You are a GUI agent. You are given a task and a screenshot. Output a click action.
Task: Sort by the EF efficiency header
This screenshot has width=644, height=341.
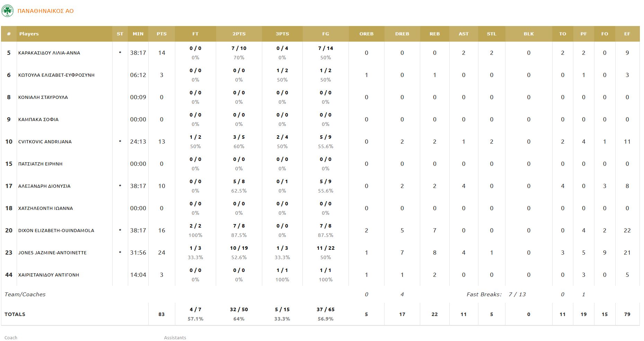[627, 34]
